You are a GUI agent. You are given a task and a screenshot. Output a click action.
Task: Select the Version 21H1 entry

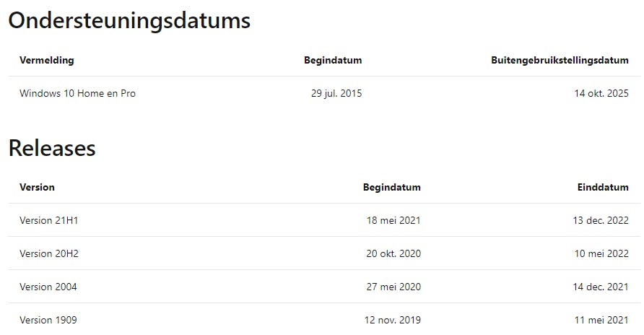point(48,220)
